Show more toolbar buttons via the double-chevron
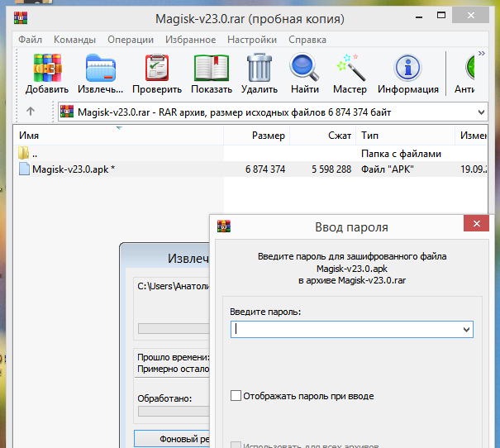Viewport: 500px width, 448px height. pyautogui.click(x=482, y=53)
